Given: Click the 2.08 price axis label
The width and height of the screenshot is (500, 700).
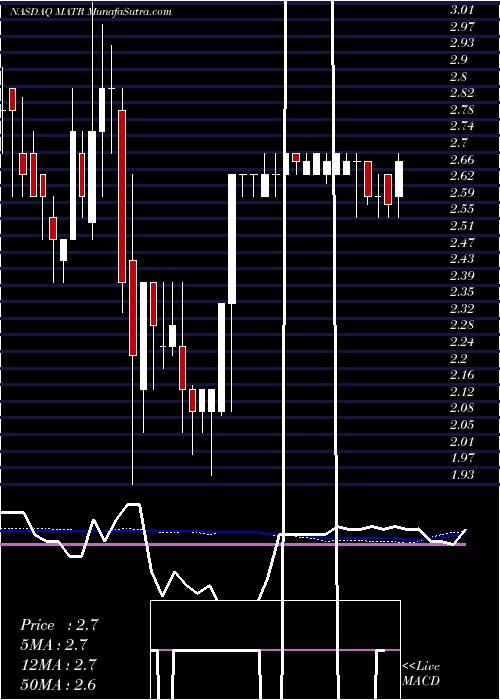Looking at the screenshot, I should point(462,408).
